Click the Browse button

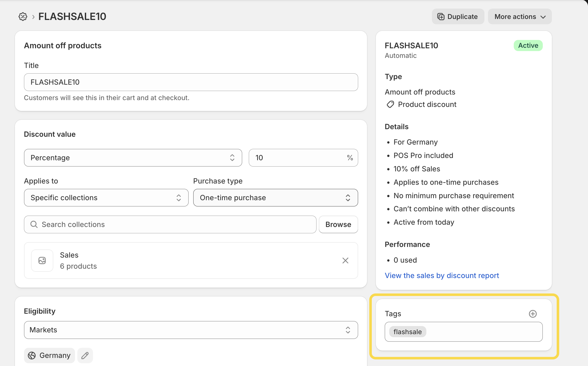(x=338, y=224)
